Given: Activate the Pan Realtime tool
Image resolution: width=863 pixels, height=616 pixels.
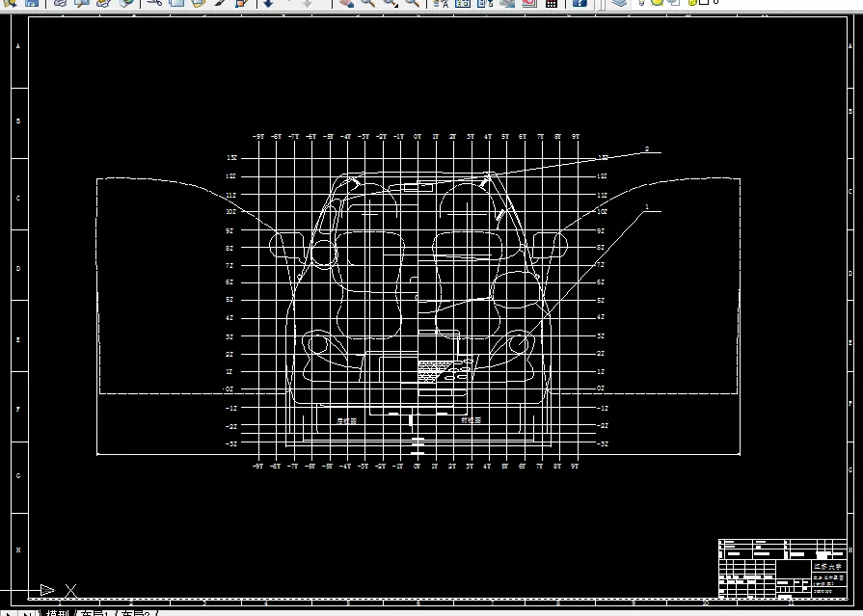Looking at the screenshot, I should [x=346, y=3].
